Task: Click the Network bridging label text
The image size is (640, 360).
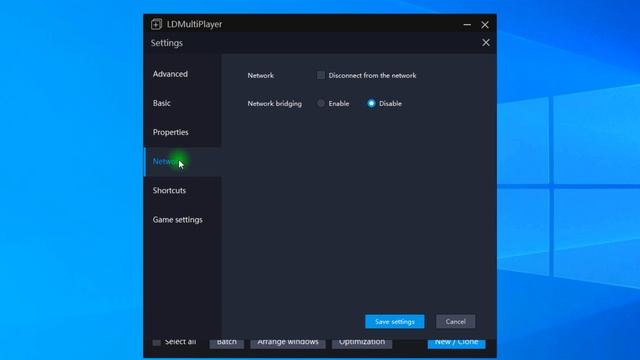Action: (275, 104)
